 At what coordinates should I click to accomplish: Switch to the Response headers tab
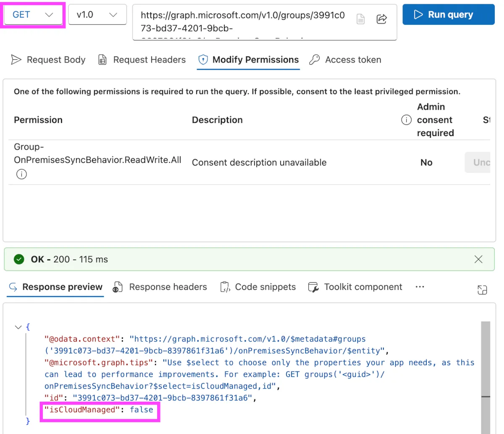[x=160, y=287]
